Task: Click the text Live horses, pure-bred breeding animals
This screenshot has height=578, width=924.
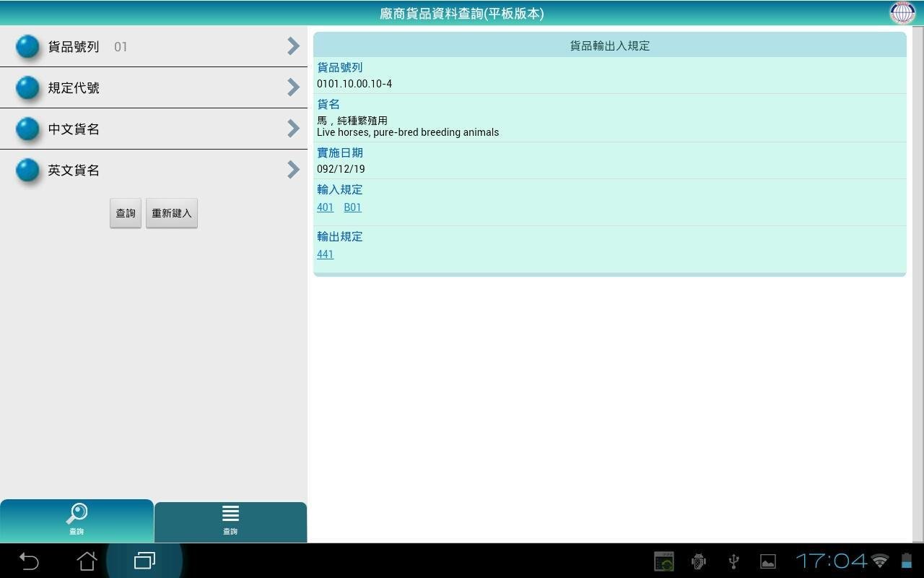Action: 408,132
